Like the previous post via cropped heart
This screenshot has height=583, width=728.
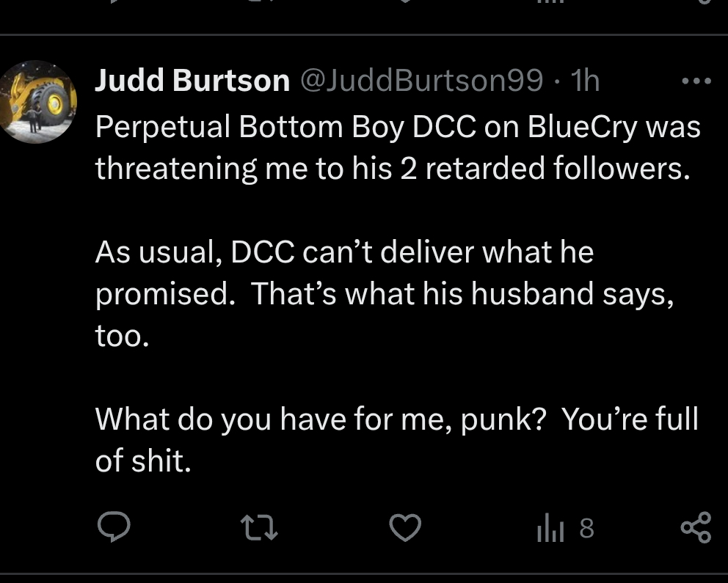(404, 2)
